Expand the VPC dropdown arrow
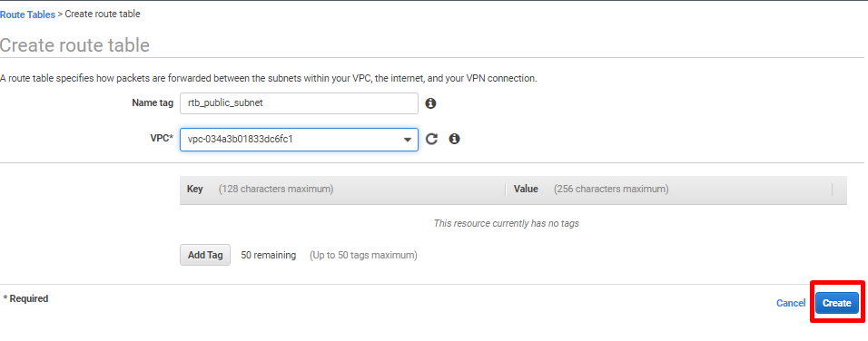The width and height of the screenshot is (868, 341). click(x=408, y=140)
